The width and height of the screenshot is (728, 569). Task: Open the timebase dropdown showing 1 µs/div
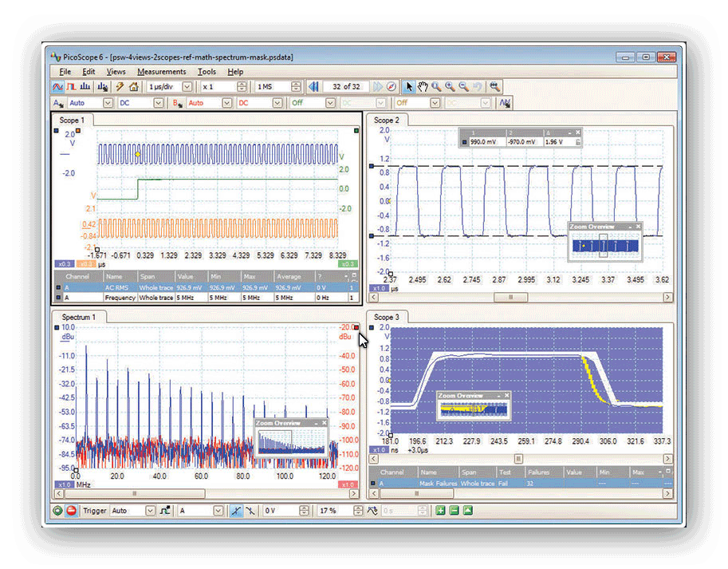click(186, 86)
